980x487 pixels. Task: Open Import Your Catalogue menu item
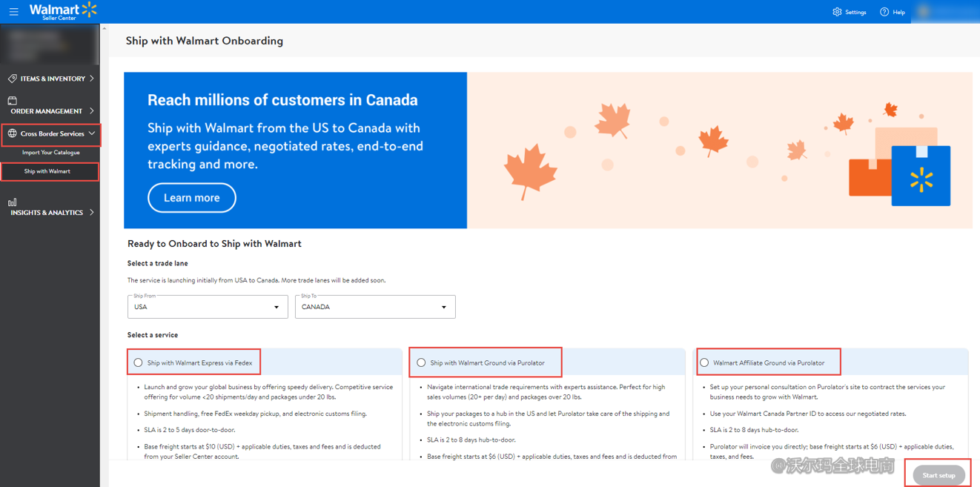tap(50, 153)
